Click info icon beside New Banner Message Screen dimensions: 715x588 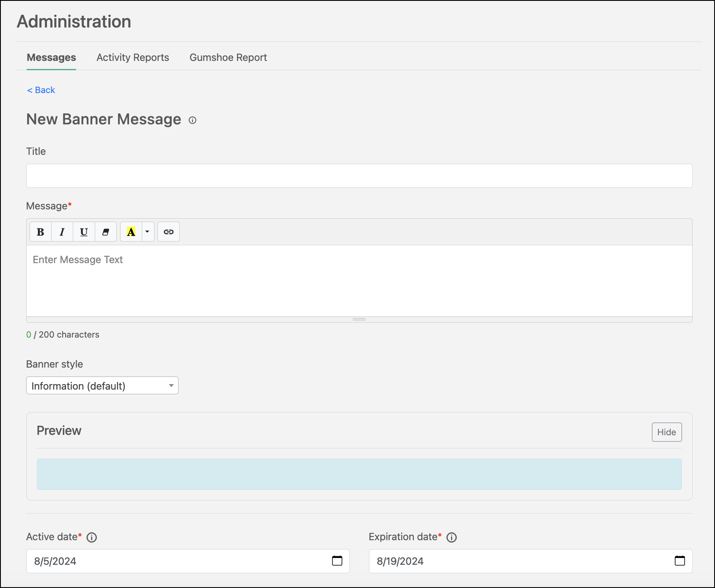(192, 120)
